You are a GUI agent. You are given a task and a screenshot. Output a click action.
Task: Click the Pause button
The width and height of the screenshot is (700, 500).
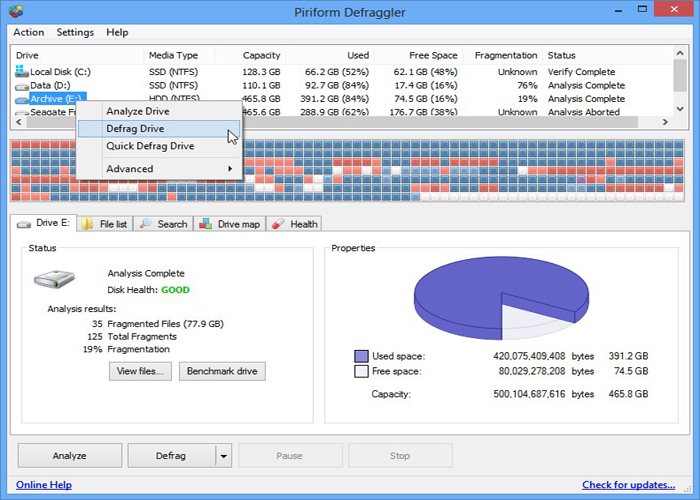pos(290,455)
